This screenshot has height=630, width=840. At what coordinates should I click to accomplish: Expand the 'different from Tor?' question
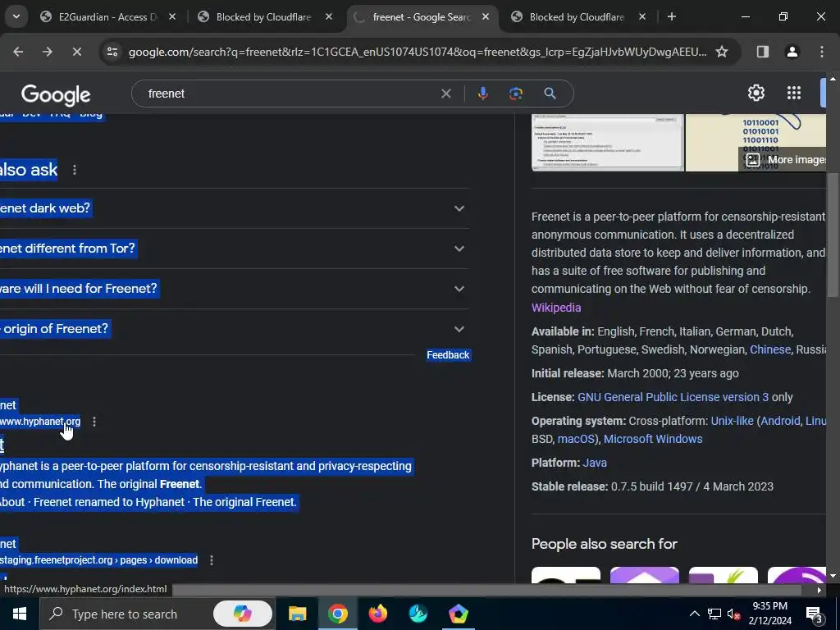tap(234, 249)
